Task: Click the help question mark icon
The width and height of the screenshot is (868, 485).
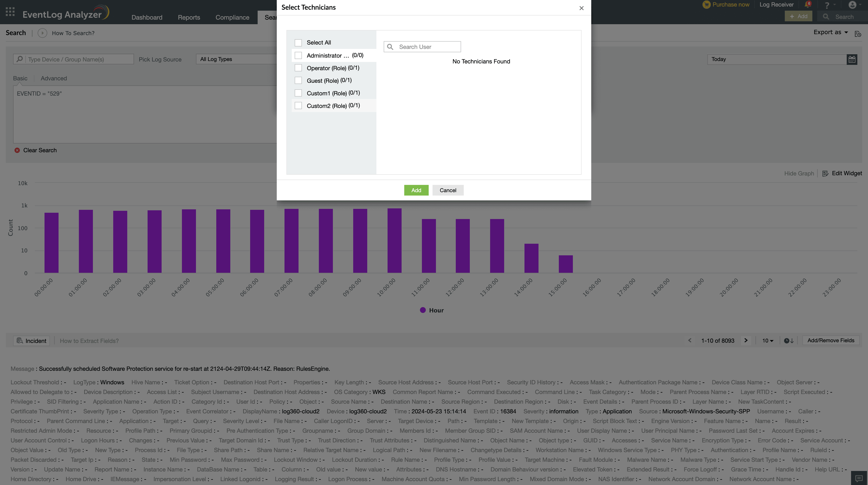Action: pos(827,5)
